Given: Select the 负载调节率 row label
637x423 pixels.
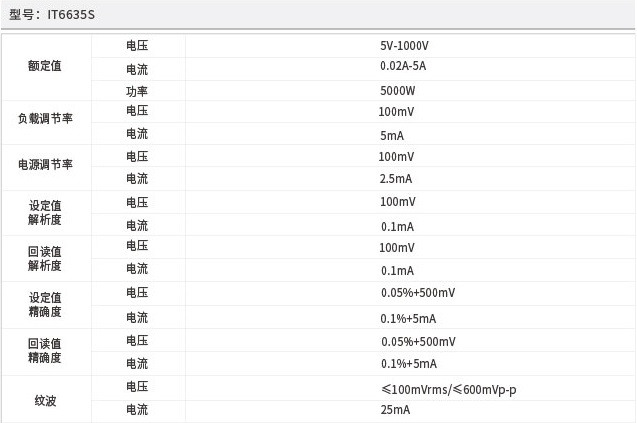Looking at the screenshot, I should tap(45, 119).
